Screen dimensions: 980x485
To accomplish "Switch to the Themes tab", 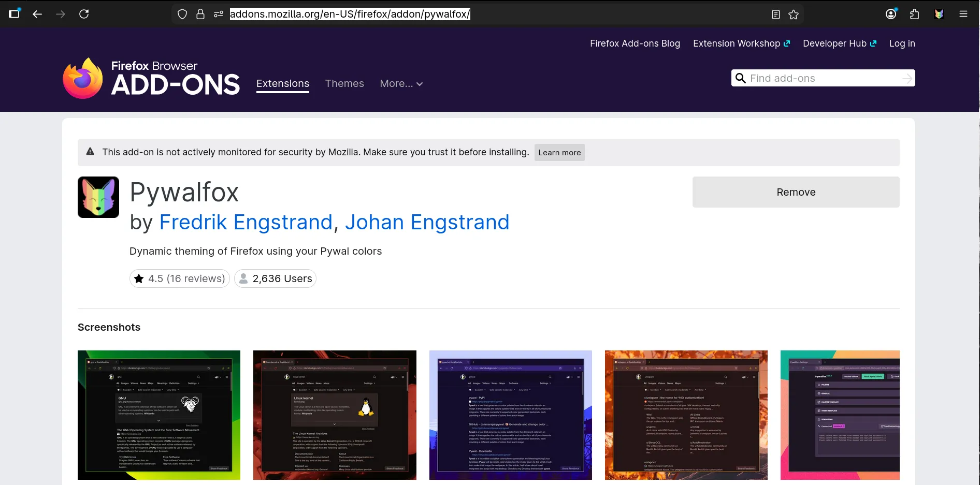I will pyautogui.click(x=344, y=84).
